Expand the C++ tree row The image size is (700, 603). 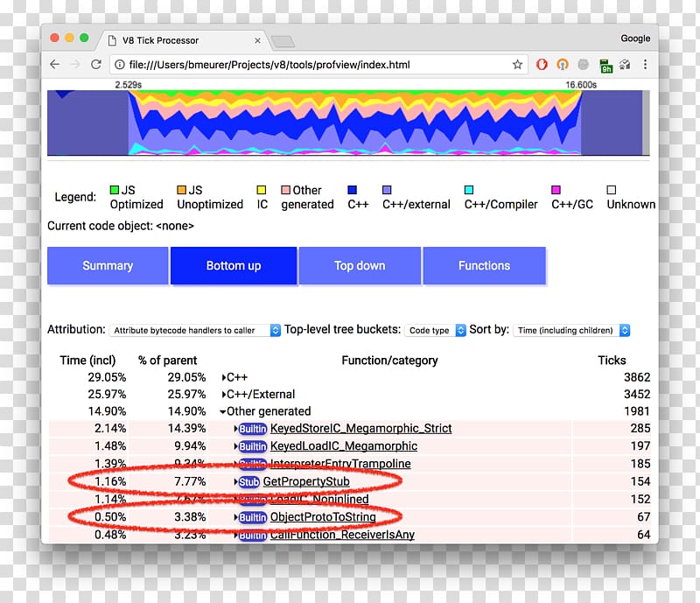224,377
